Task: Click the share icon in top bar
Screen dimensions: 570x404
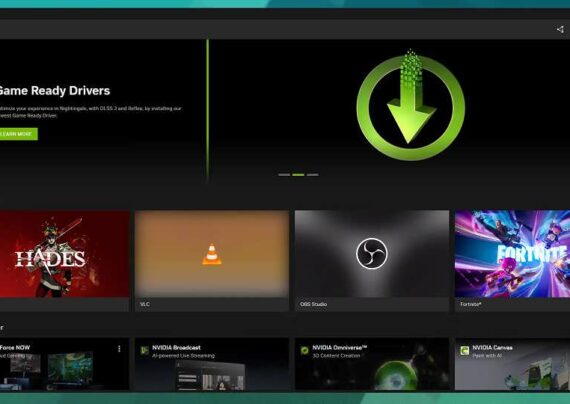Action: pos(560,29)
